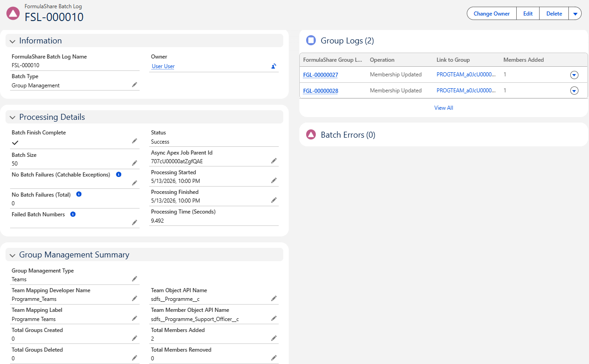
Task: Edit Total Members Removed pencil icon
Action: (x=274, y=358)
